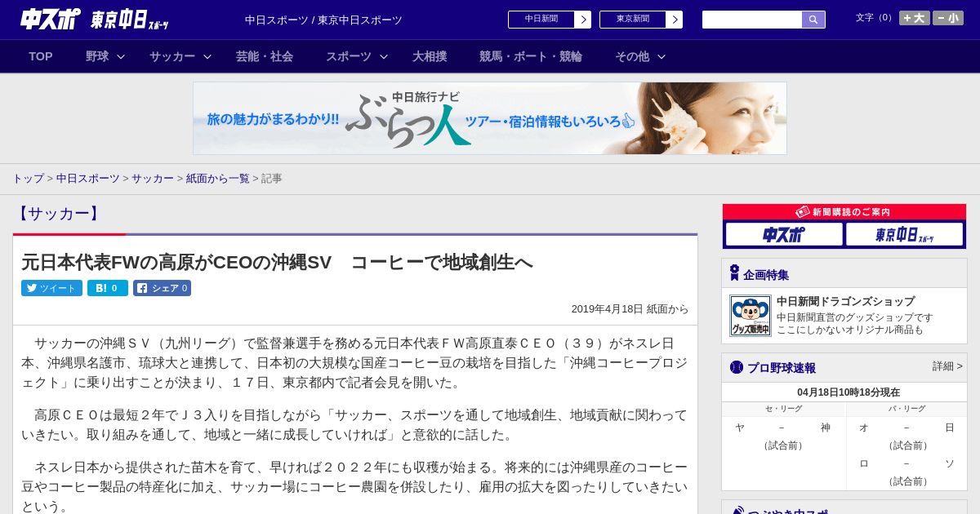Click the 【サッカー】 section heading
Screen dimensions: 980x514
(57, 214)
